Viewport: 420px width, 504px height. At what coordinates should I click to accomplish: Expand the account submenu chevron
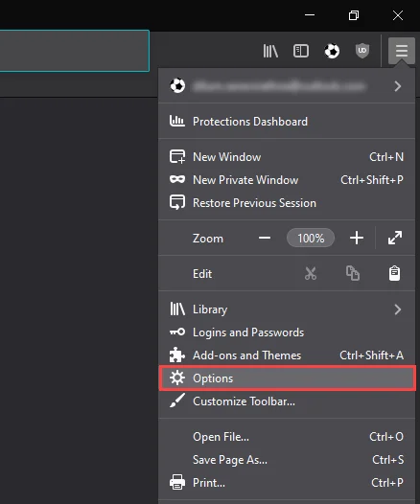click(x=398, y=86)
